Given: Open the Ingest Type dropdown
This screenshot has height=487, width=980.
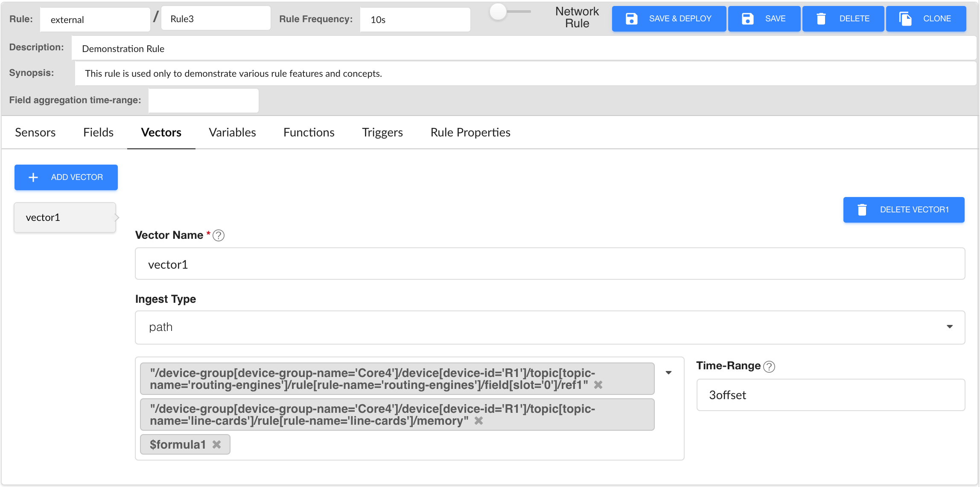Looking at the screenshot, I should 550,327.
